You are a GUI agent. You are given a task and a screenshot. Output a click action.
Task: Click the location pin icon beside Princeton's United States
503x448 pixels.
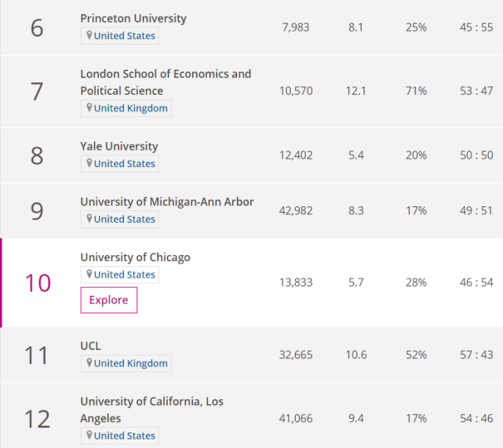point(89,35)
